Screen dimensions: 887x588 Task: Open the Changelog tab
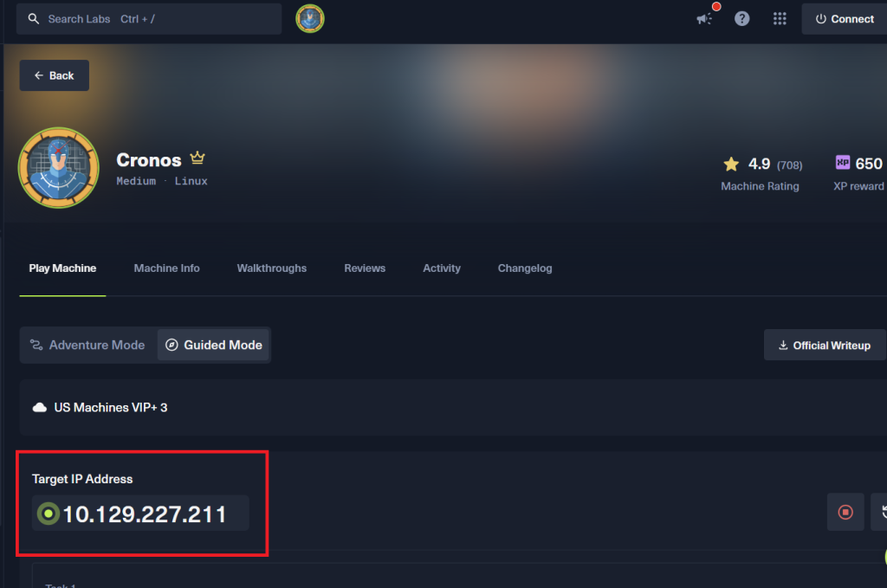pyautogui.click(x=525, y=268)
